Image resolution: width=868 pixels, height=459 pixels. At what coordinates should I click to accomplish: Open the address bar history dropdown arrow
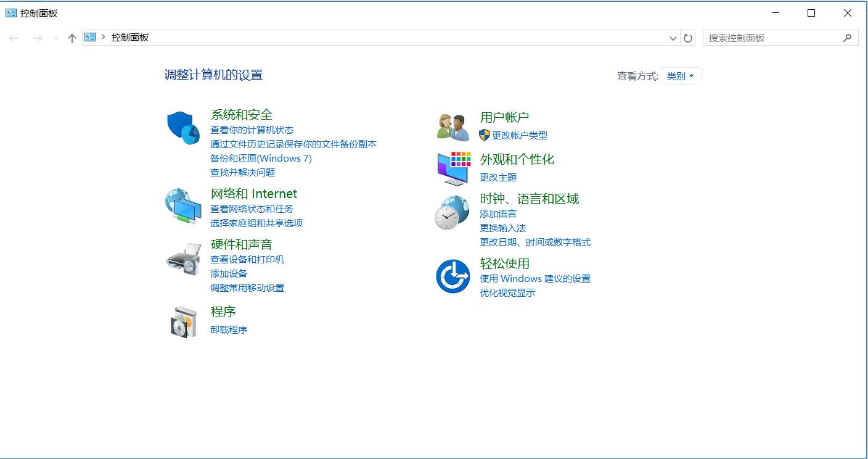674,38
